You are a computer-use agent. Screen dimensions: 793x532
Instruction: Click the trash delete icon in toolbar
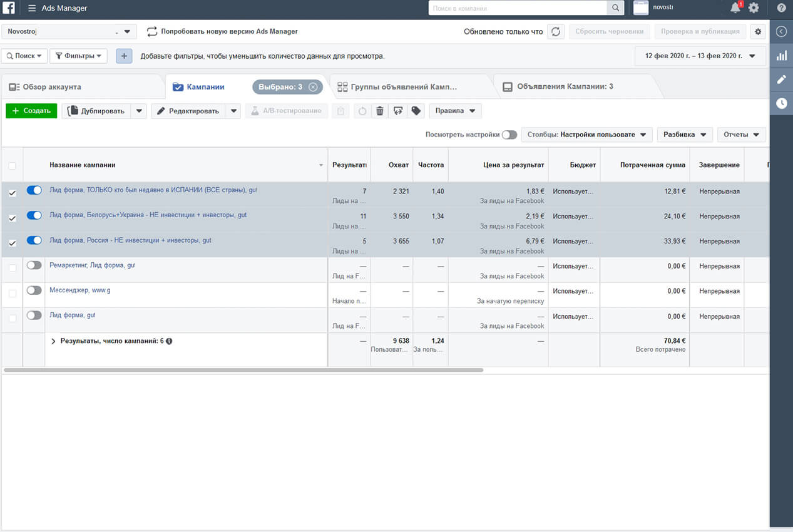coord(379,111)
